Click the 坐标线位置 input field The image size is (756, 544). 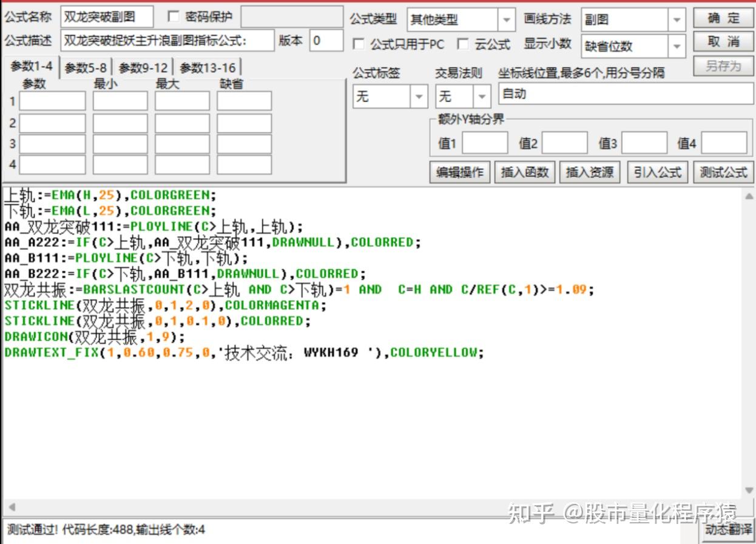pos(626,94)
